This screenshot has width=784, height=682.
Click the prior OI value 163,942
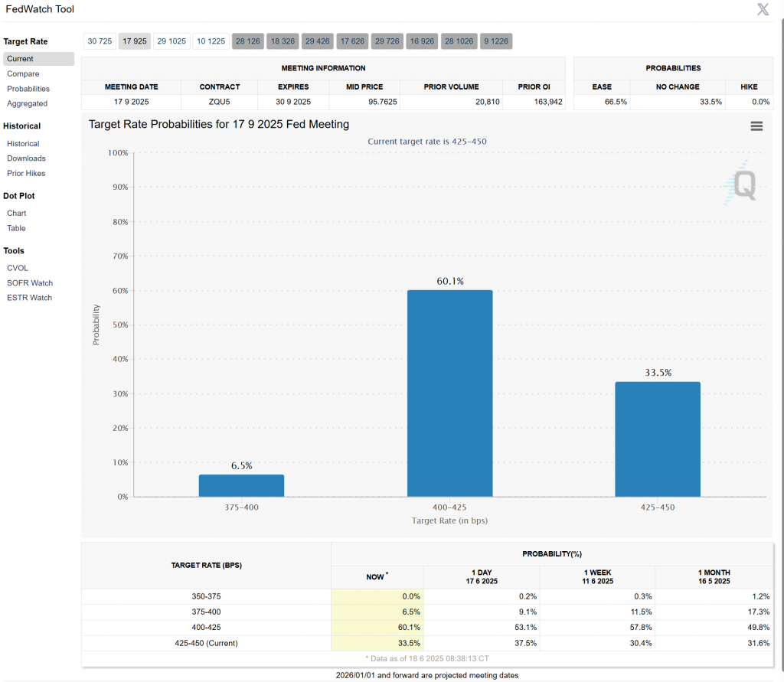coord(548,102)
